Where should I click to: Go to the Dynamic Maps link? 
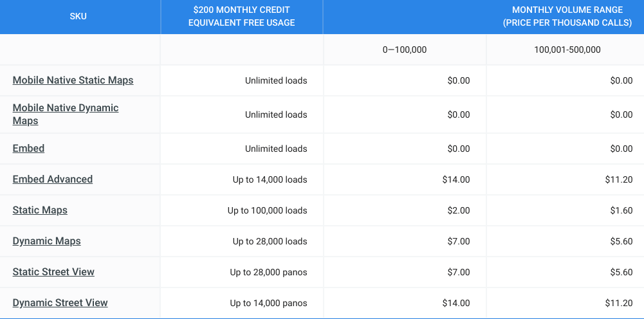coord(46,241)
